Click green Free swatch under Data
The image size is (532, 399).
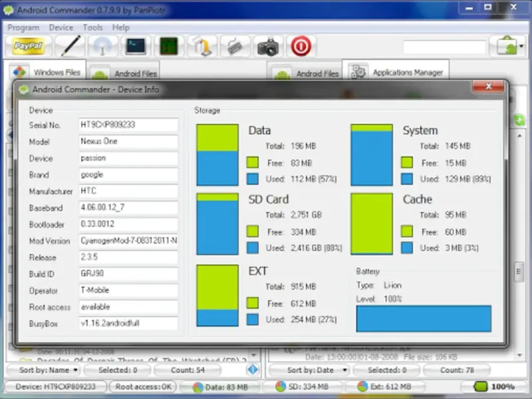[x=253, y=162]
